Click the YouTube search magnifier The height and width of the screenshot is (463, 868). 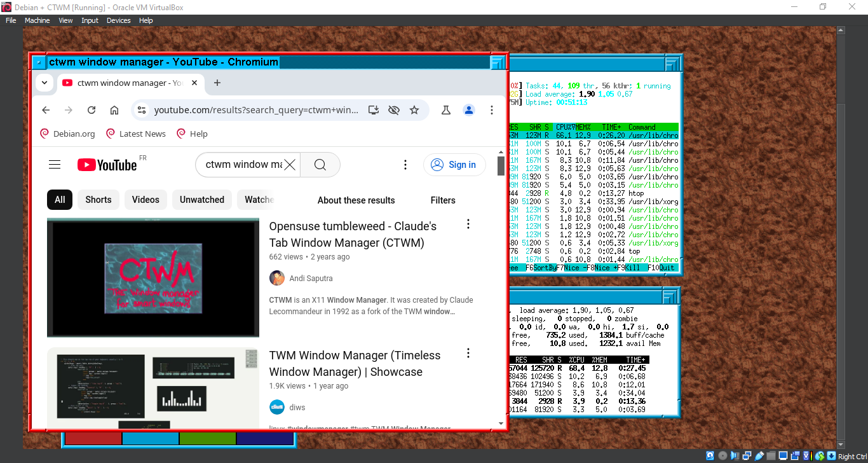320,164
